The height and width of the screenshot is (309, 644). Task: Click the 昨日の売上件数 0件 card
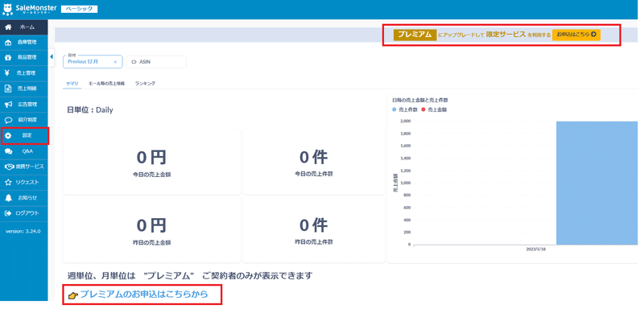click(x=314, y=229)
